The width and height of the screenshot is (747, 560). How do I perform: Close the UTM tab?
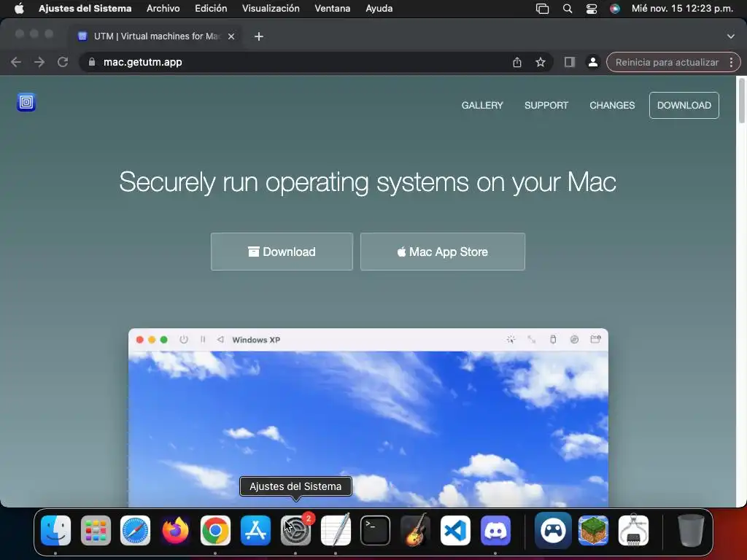[231, 36]
